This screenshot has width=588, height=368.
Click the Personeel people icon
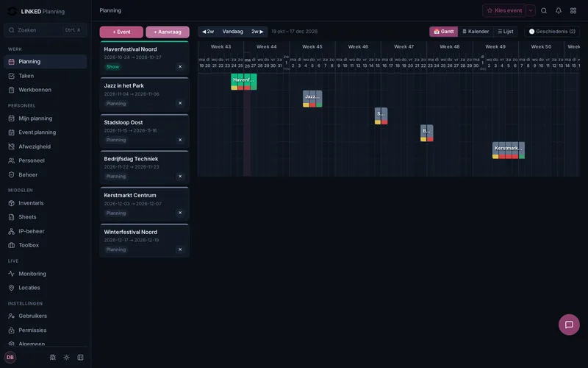click(12, 160)
